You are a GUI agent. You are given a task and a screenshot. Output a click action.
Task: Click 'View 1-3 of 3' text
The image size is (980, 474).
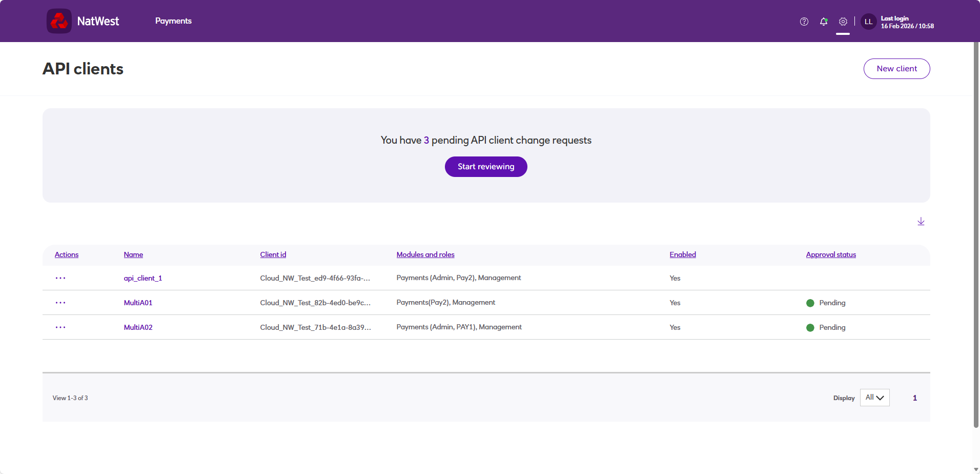(70, 398)
